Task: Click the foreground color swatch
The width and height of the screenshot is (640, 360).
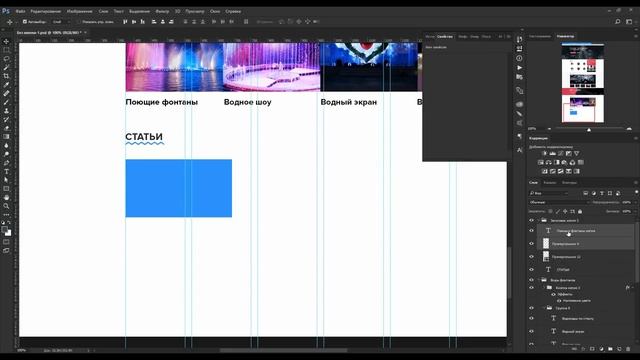Action: click(4, 230)
